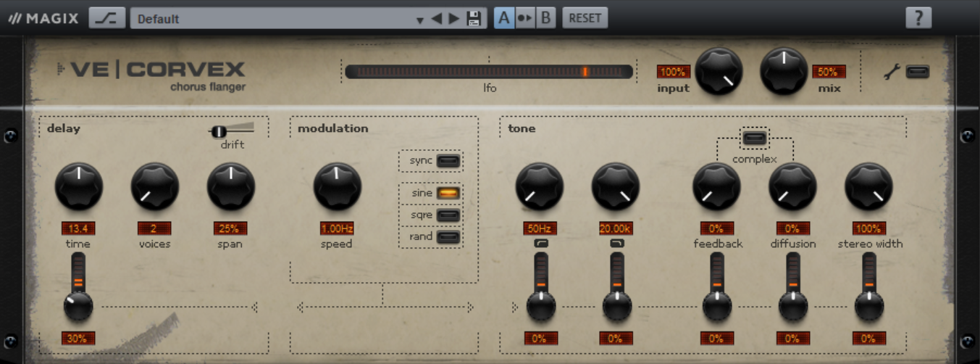Go to previous preset arrow

[x=437, y=19]
